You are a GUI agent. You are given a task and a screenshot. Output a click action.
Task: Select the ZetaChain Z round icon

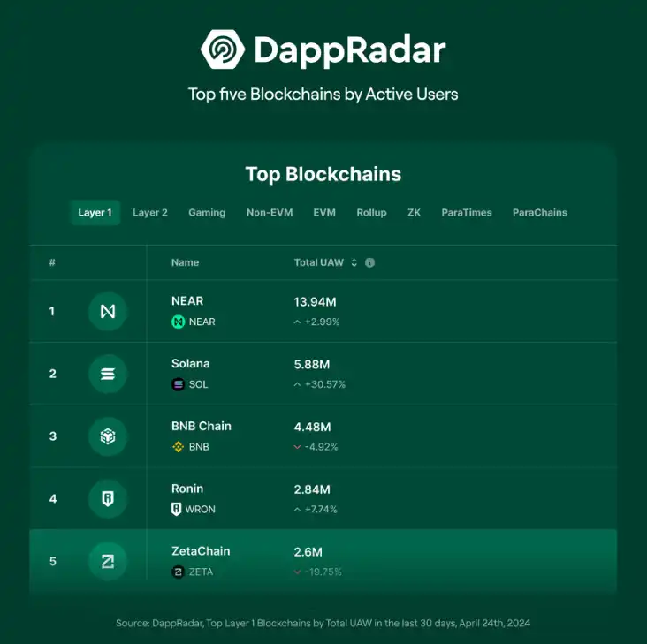108,562
